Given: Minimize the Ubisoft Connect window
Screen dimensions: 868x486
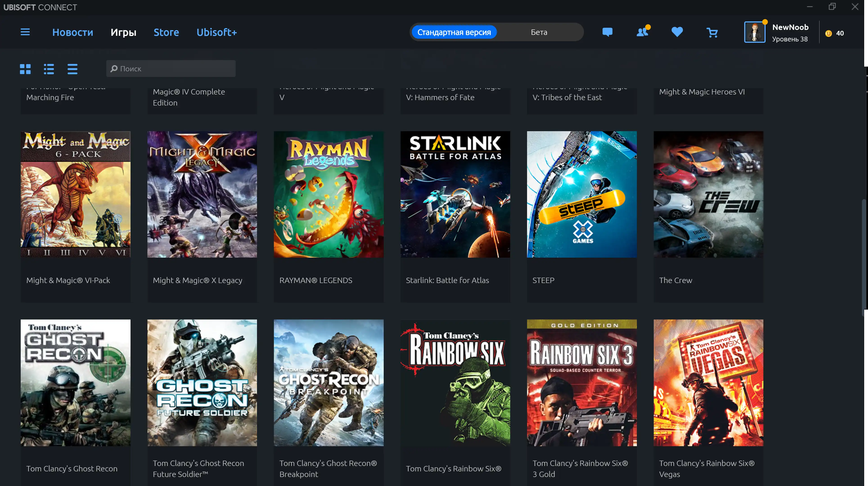Looking at the screenshot, I should coord(810,7).
